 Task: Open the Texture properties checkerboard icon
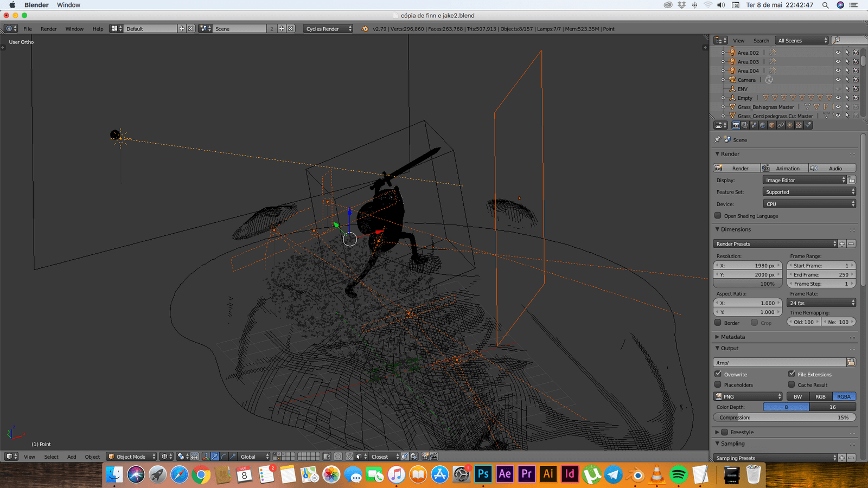(x=799, y=125)
